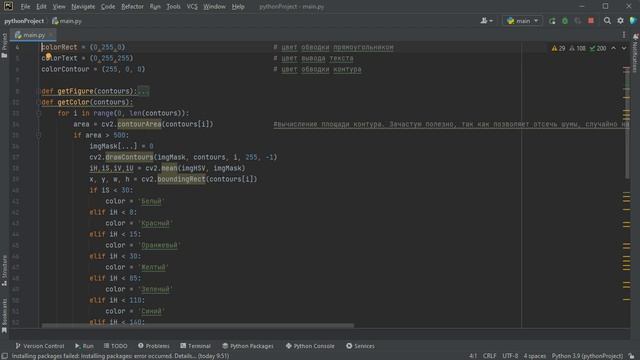Screen dimensions: 640x360
Task: Click the yellow intention lightbulb icon
Action: pos(48,56)
